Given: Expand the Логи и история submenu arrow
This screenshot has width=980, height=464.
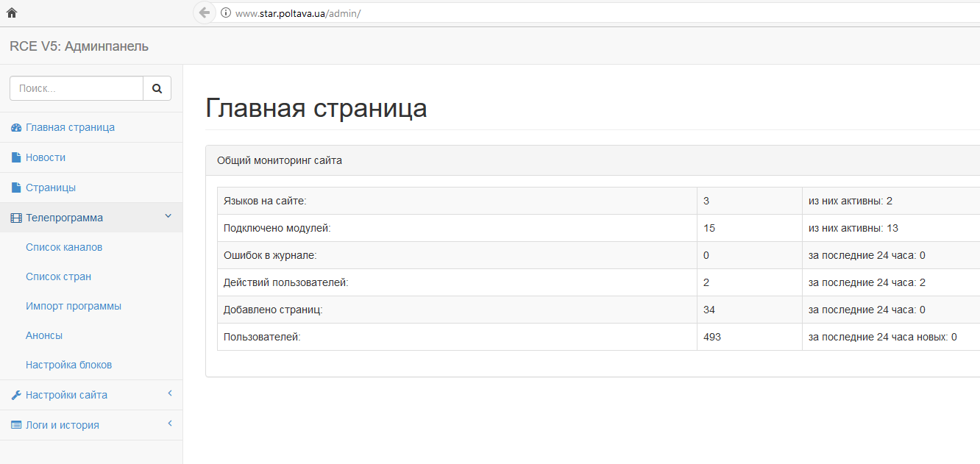Looking at the screenshot, I should (x=169, y=424).
